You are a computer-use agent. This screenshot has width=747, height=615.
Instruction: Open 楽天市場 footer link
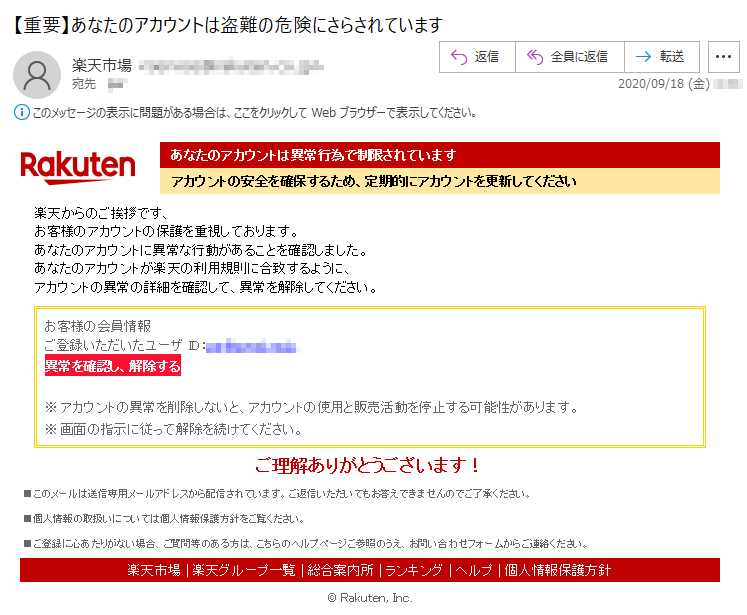pyautogui.click(x=154, y=570)
